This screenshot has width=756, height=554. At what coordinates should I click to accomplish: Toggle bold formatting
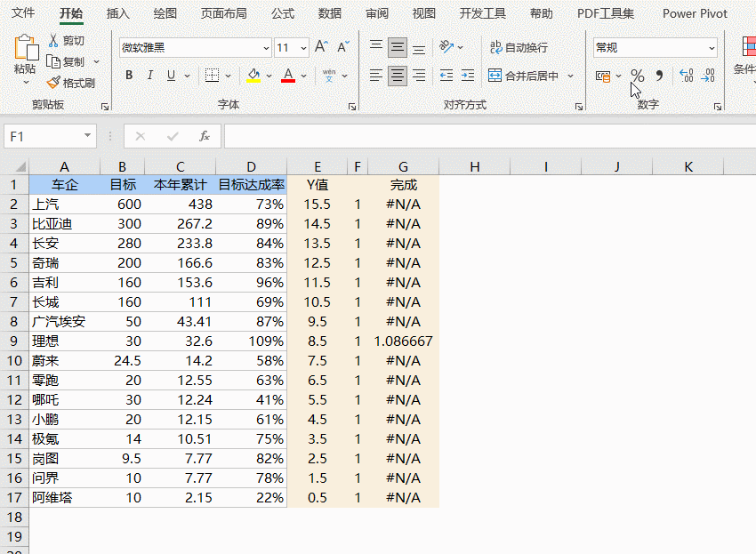[129, 76]
